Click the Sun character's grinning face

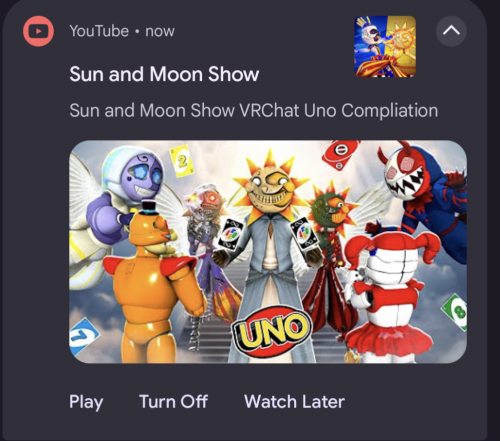click(272, 187)
